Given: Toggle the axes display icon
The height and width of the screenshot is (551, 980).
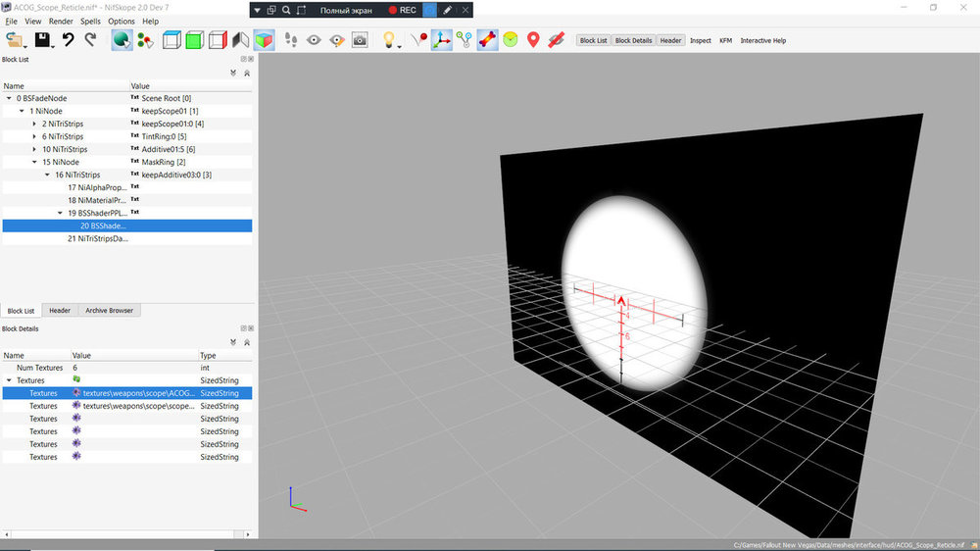Looking at the screenshot, I should click(x=441, y=40).
